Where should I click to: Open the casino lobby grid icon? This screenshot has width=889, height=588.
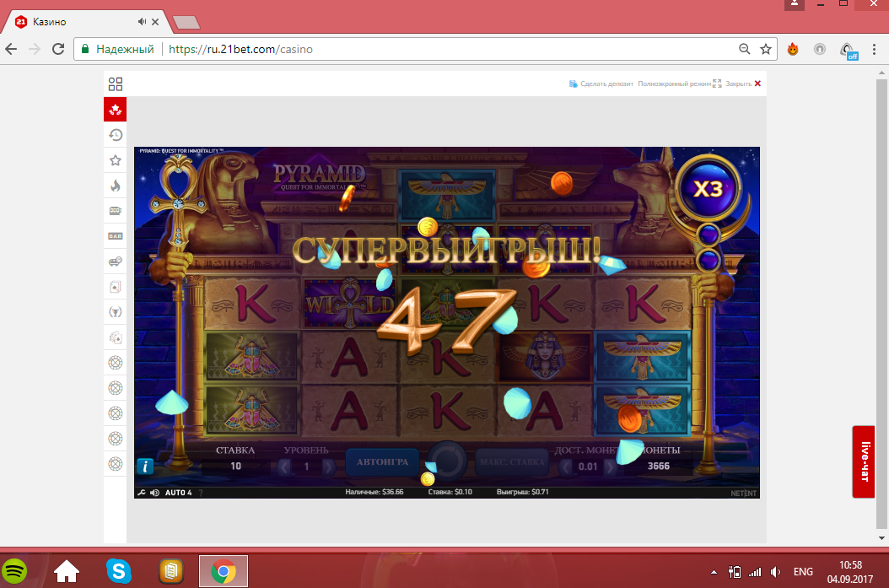coord(115,84)
